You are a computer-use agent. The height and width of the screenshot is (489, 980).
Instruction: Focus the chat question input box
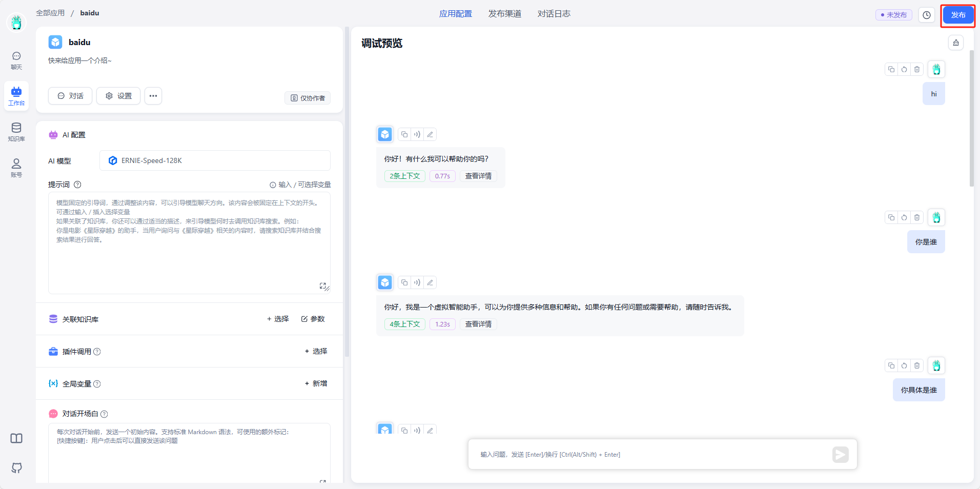(x=654, y=454)
